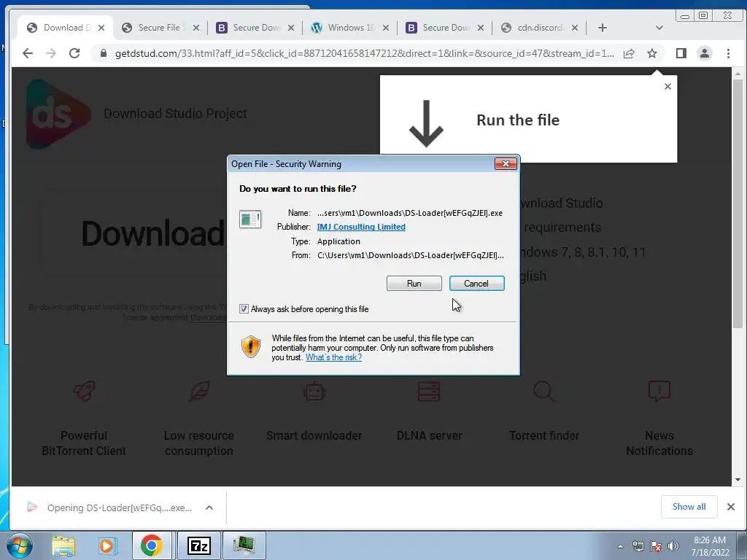Toggle the Chrome side panel icon
This screenshot has width=747, height=560.
point(681,53)
